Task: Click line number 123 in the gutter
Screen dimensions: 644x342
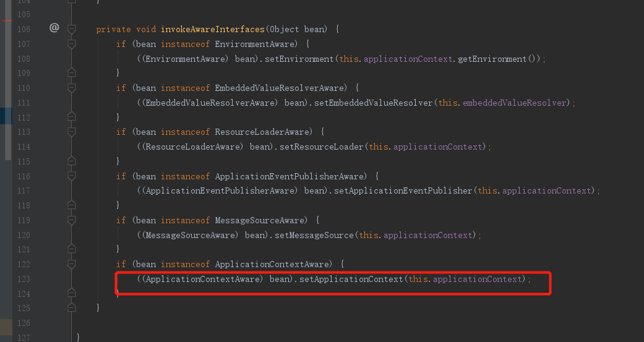Action: [24, 279]
